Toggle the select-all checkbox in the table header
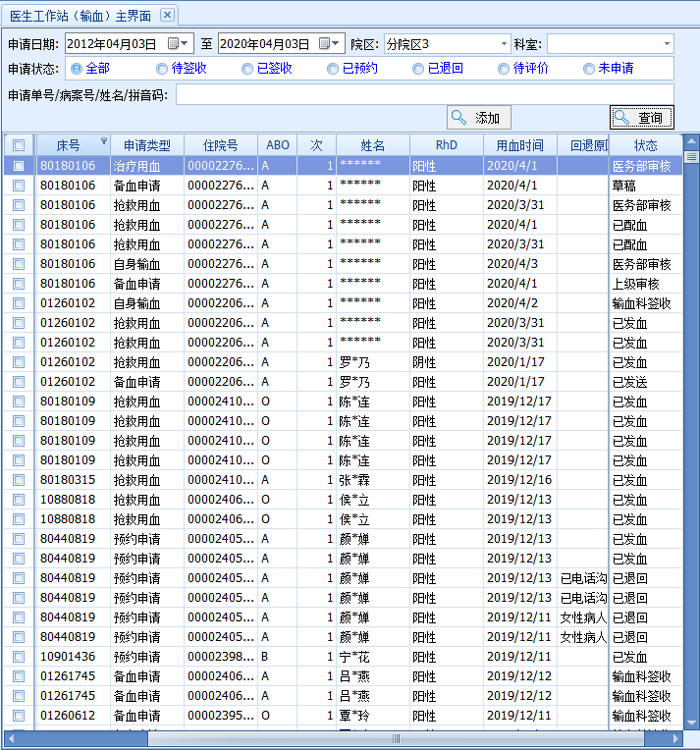The image size is (700, 750). (19, 145)
